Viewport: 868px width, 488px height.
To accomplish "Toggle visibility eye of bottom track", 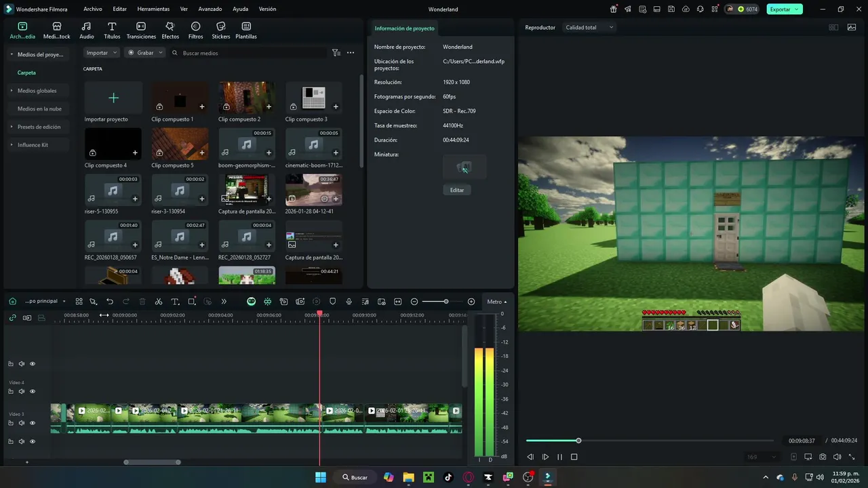I will point(32,442).
